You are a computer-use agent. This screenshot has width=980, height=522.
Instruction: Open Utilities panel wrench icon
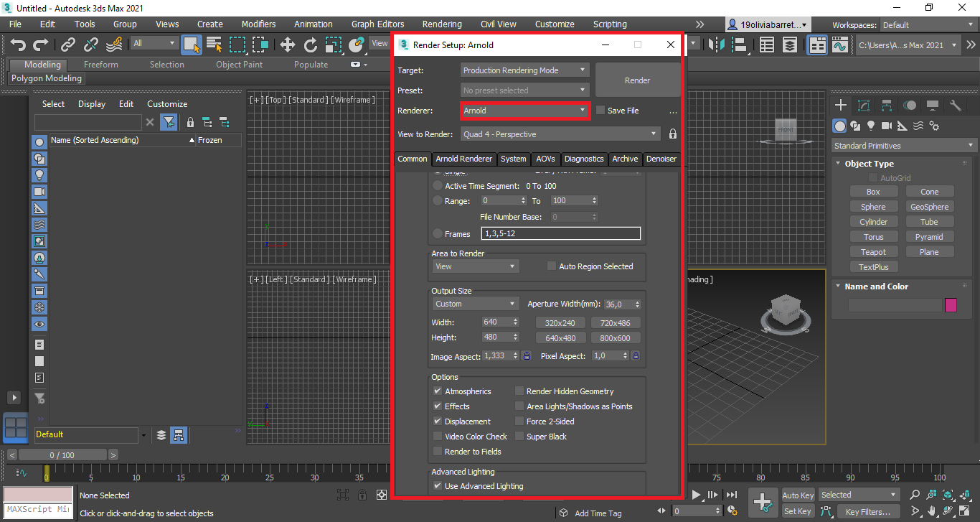click(x=956, y=106)
